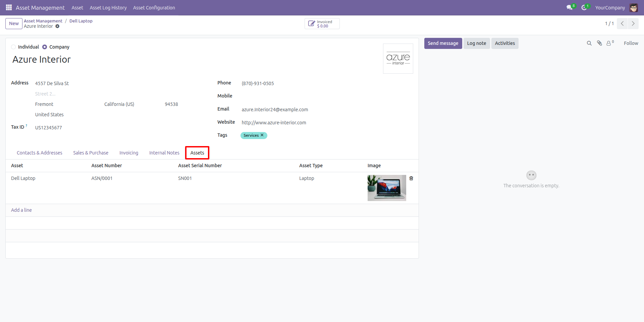The width and height of the screenshot is (644, 322).
Task: Click the Asset Management app title
Action: (40, 8)
